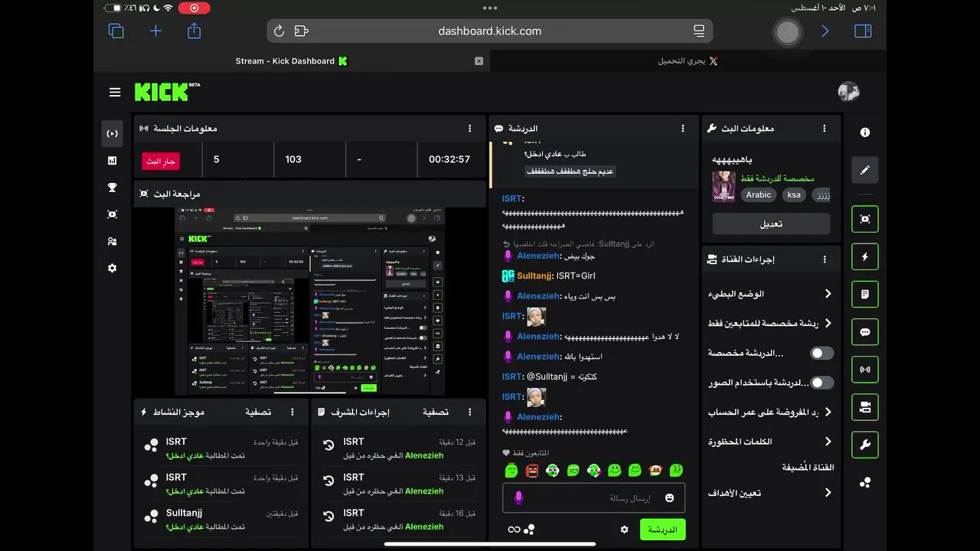980x551 pixels.
Task: Expand الكلمات المحظورة banned words chevron
Action: (x=828, y=442)
